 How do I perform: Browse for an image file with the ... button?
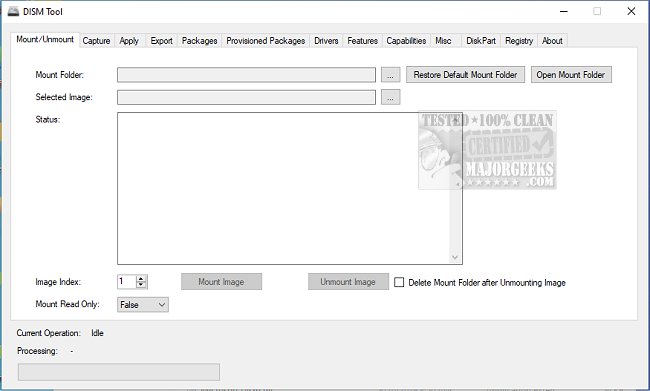tap(390, 97)
